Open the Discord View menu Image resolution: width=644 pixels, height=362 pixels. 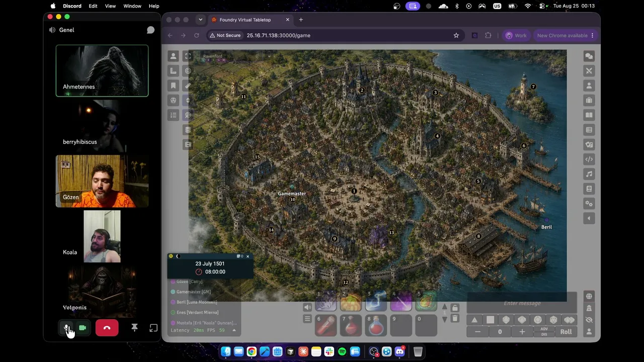(x=110, y=6)
